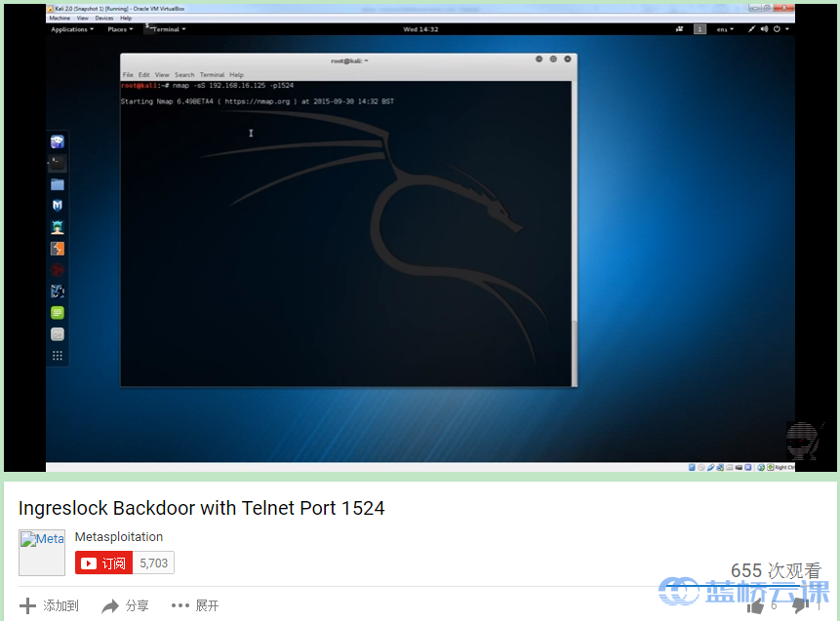Click 添加到 add-to button

[49, 606]
